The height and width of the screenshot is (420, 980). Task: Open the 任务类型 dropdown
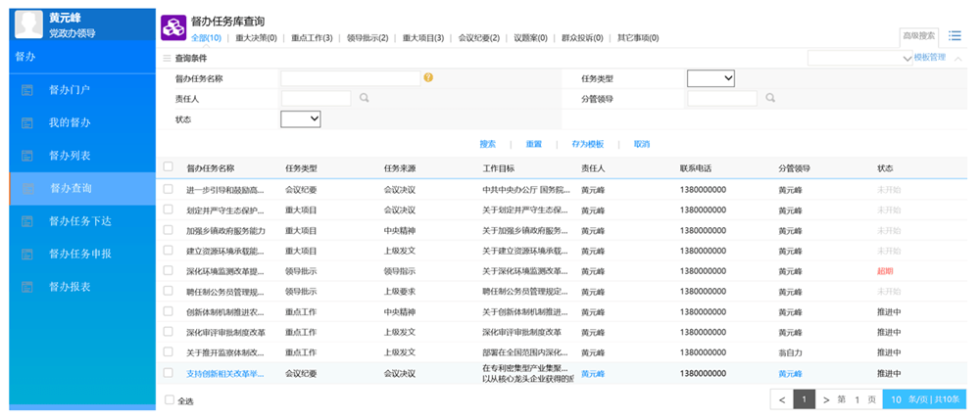pyautogui.click(x=710, y=78)
